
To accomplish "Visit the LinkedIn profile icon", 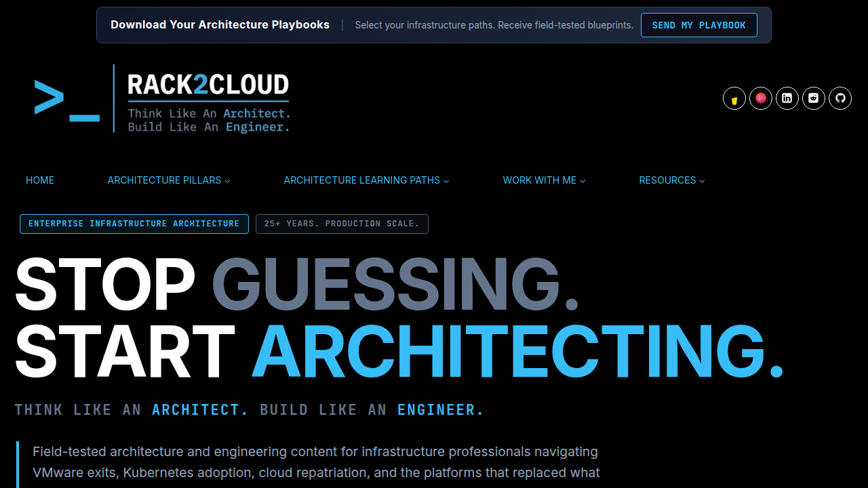I will (x=787, y=98).
